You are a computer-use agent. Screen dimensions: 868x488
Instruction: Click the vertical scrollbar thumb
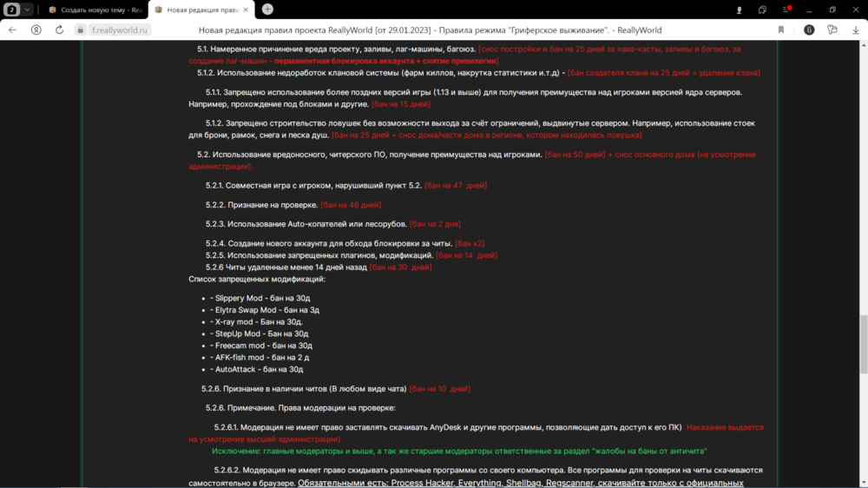[864, 345]
